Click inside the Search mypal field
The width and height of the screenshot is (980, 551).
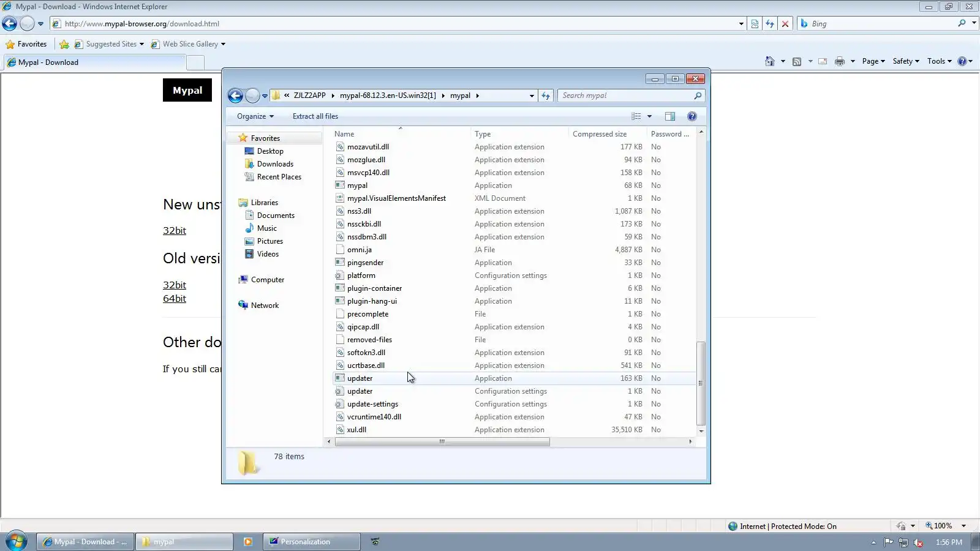[x=625, y=96]
